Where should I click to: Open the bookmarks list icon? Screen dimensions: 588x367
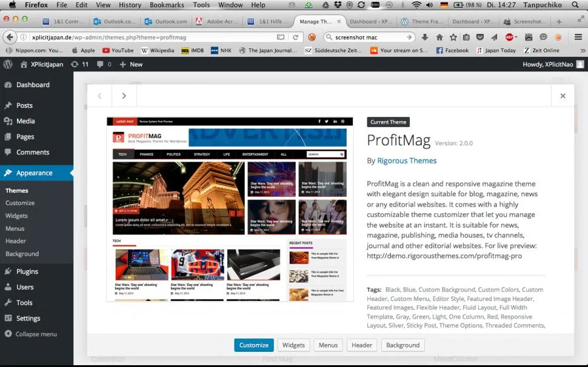(x=466, y=37)
